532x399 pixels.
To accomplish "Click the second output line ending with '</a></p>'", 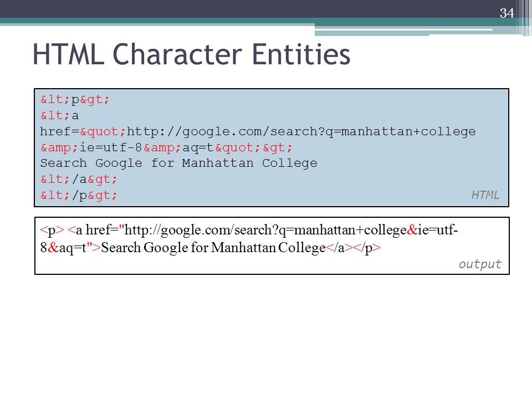I will [211, 248].
